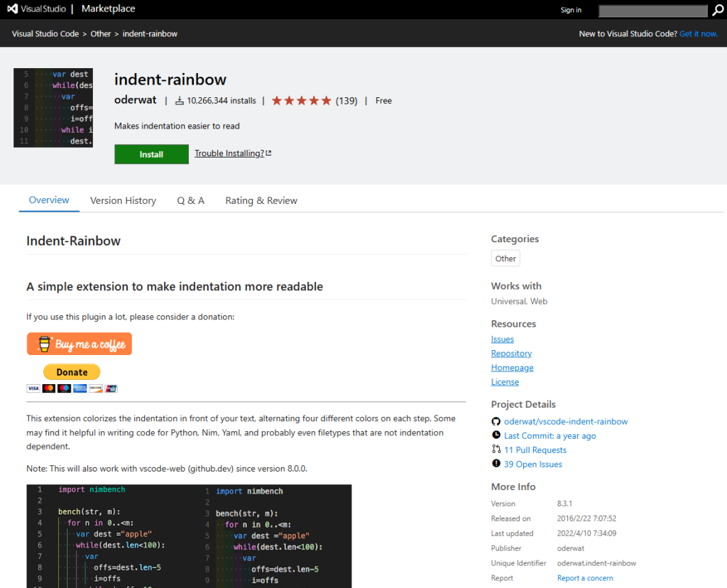
Task: Open the Issues resource link
Action: [503, 339]
